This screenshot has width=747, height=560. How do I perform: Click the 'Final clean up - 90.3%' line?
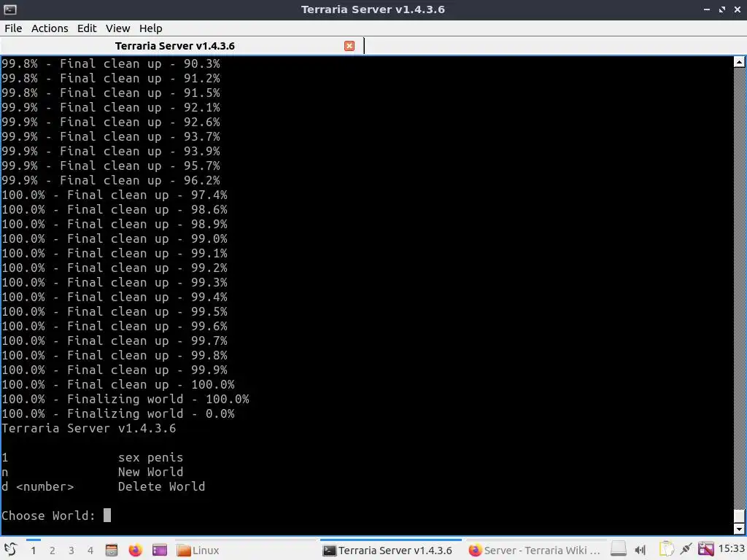tap(111, 64)
